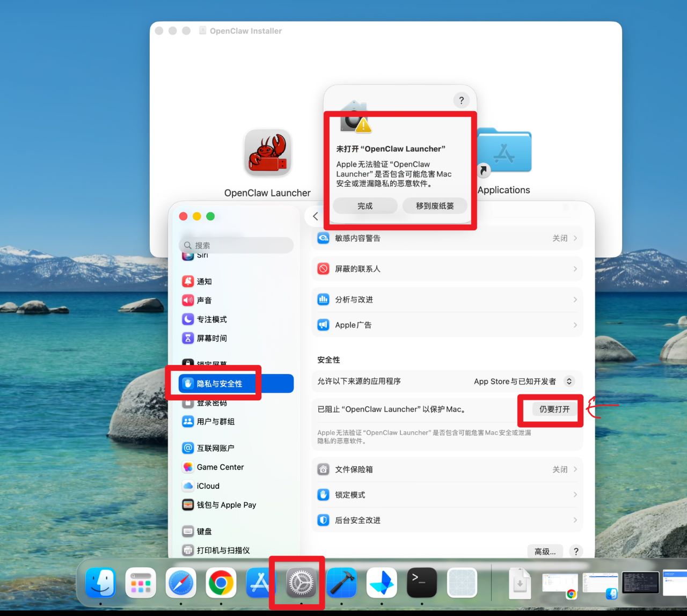Open Finder from the Dock
Viewport: 687px width, 616px height.
pos(100,582)
